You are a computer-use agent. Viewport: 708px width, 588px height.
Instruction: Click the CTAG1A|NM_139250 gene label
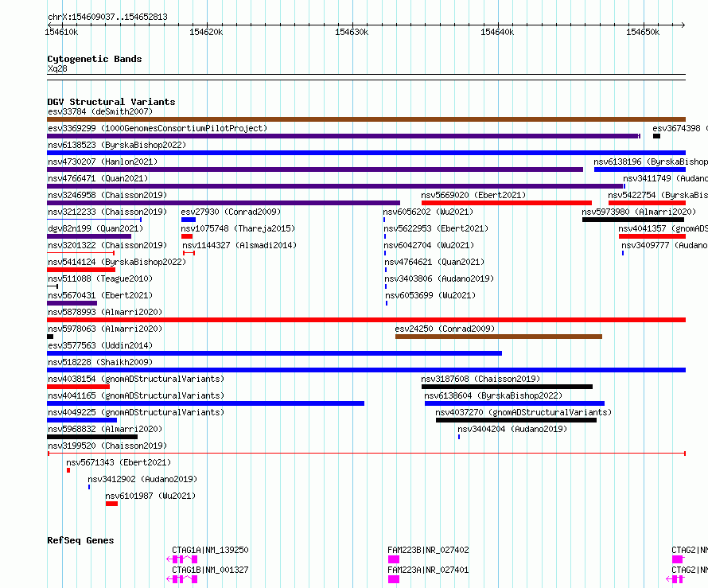(210, 550)
